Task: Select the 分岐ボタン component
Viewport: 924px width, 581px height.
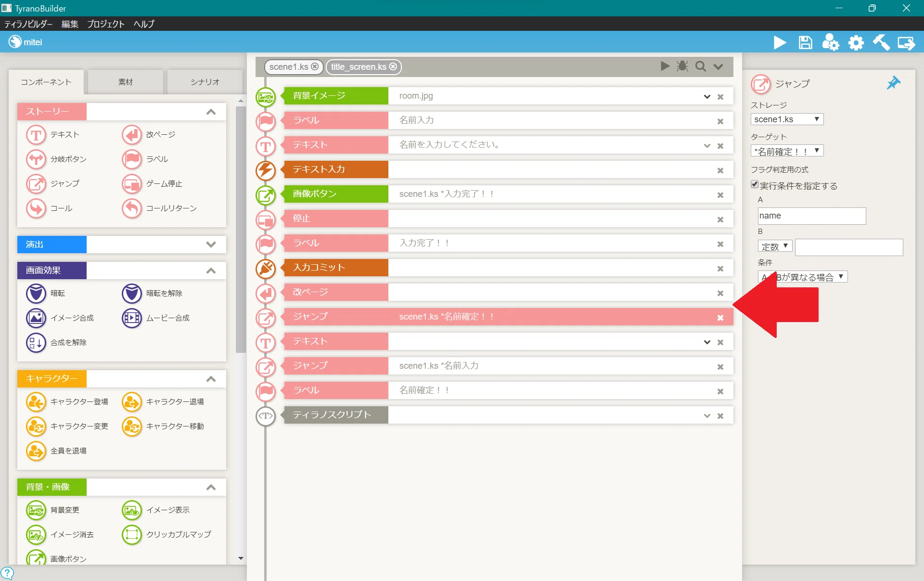Action: coord(57,159)
